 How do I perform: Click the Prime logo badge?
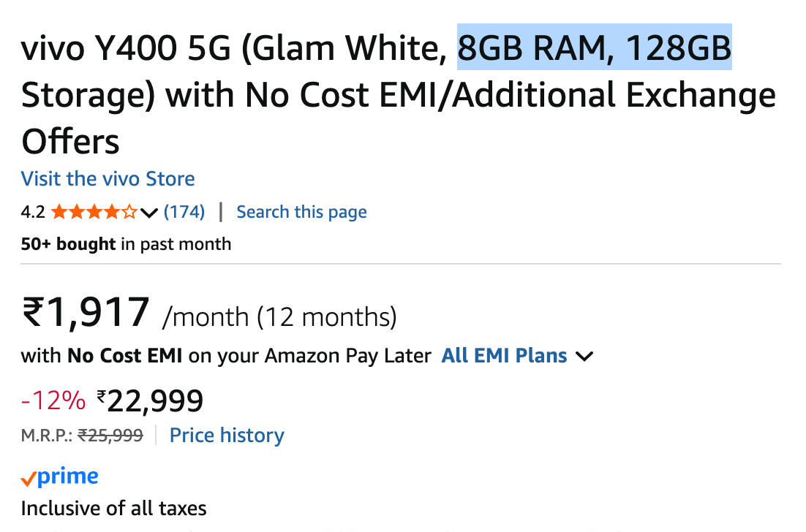pos(60,477)
